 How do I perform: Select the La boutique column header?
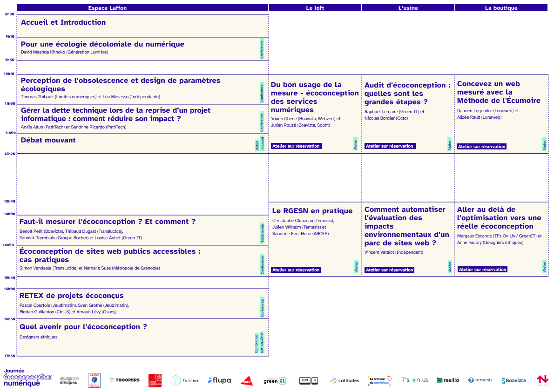click(x=501, y=8)
